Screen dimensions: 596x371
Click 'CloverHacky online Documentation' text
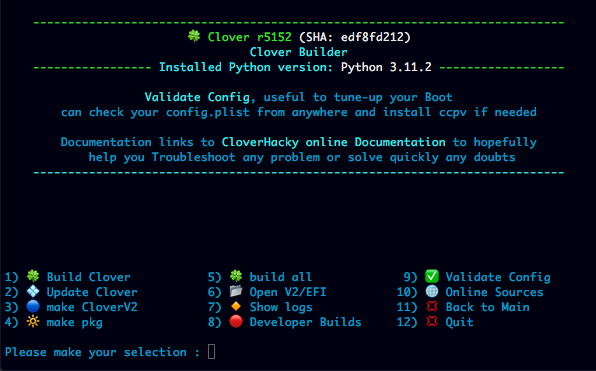334,142
